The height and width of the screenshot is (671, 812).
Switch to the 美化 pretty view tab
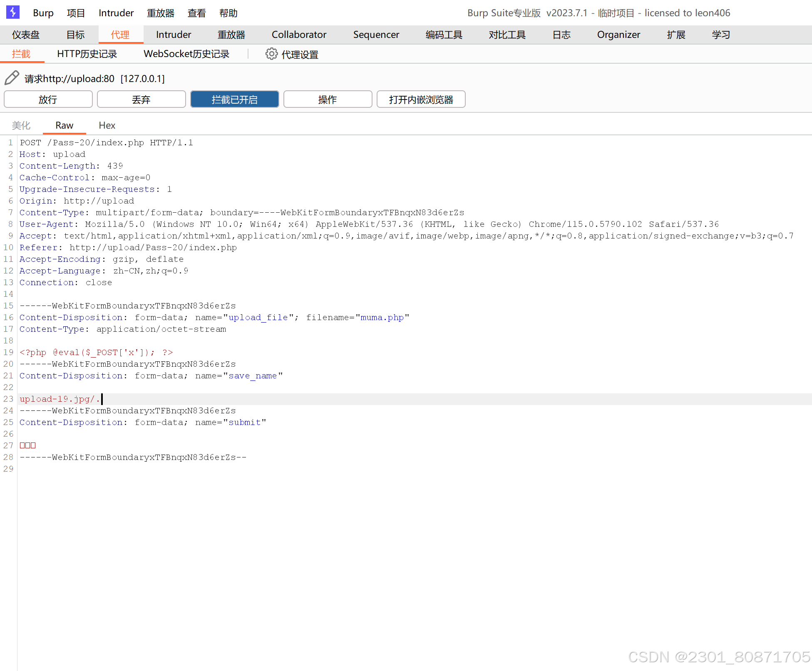(21, 125)
